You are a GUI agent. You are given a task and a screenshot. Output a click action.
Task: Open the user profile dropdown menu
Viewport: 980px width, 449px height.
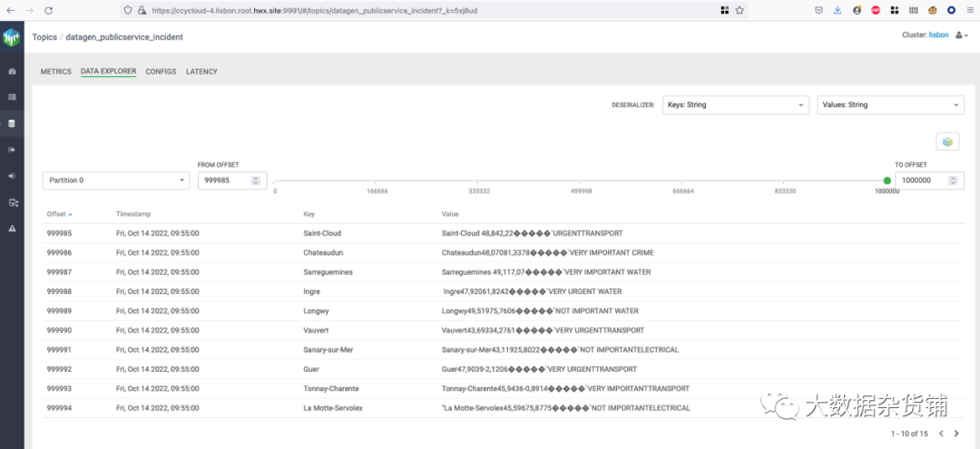pos(962,35)
